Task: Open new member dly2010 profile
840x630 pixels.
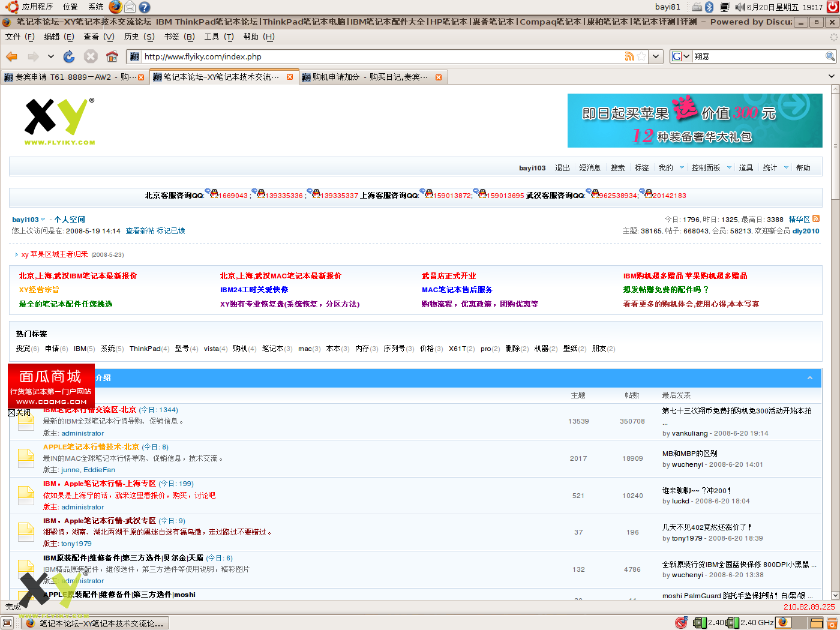Action: (x=806, y=231)
